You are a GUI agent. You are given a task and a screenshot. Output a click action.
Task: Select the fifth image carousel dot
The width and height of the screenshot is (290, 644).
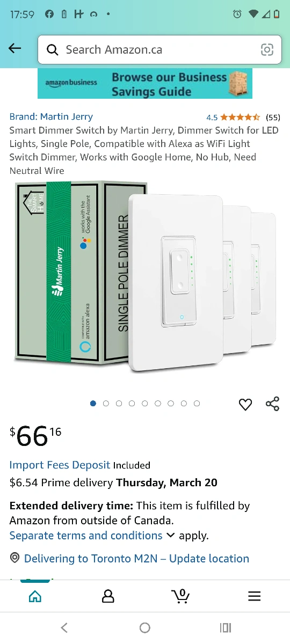pyautogui.click(x=145, y=404)
